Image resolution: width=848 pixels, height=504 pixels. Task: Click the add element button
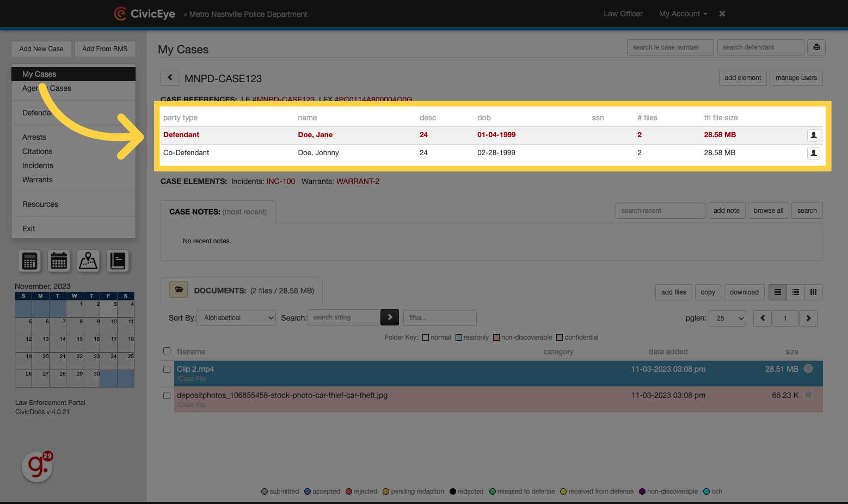pos(743,78)
